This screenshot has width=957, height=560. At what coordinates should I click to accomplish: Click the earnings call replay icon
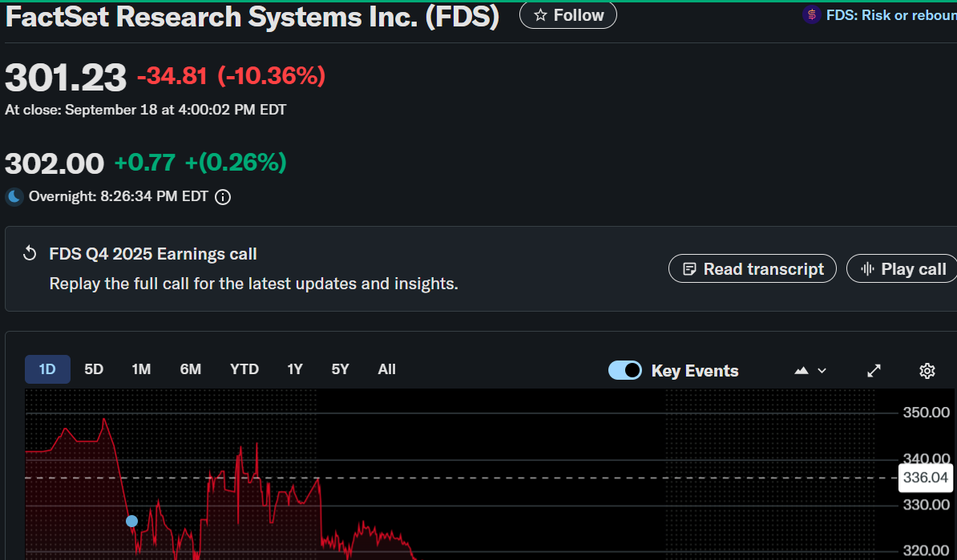tap(30, 253)
